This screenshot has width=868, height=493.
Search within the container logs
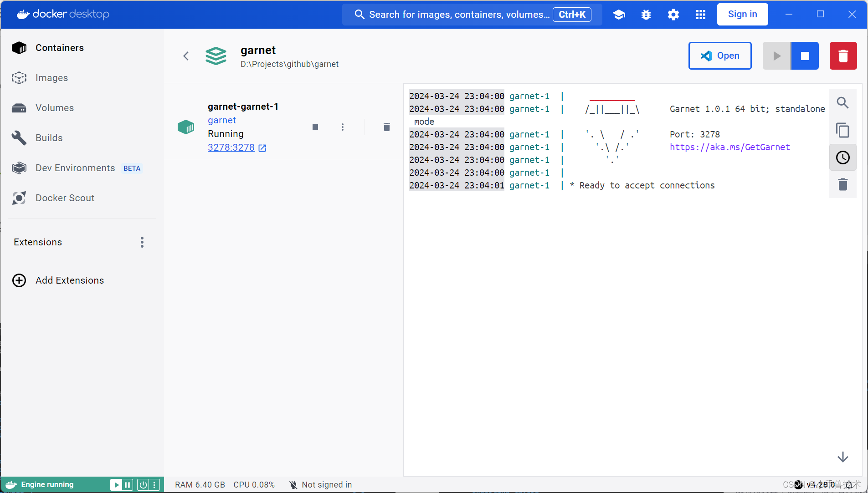point(842,102)
